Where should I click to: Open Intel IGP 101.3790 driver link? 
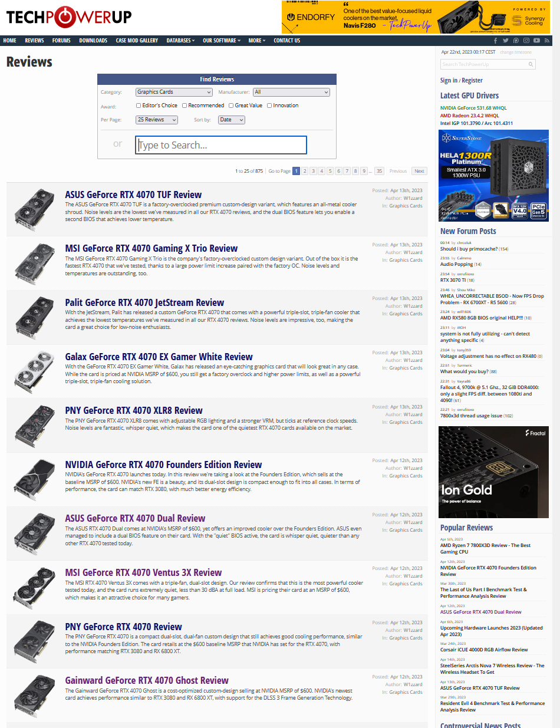point(477,123)
